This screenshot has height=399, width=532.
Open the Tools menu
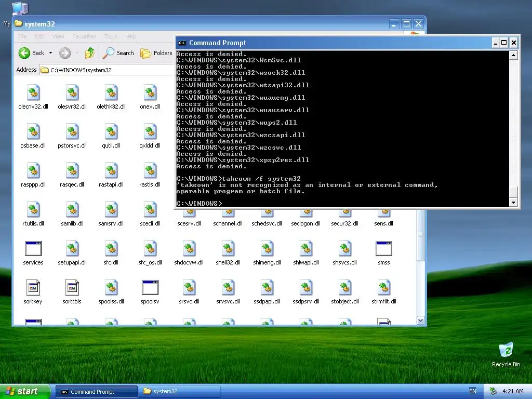pyautogui.click(x=111, y=36)
